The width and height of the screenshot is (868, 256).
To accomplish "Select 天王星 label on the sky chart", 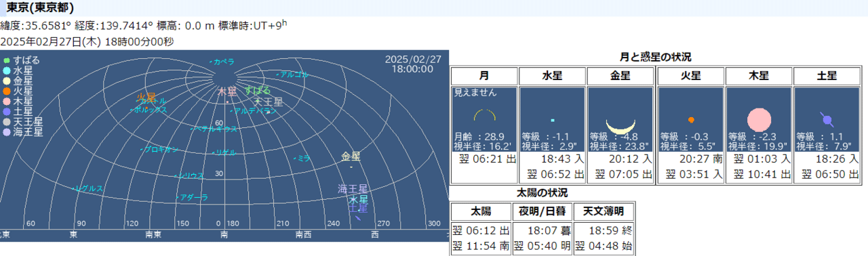I will 269,102.
